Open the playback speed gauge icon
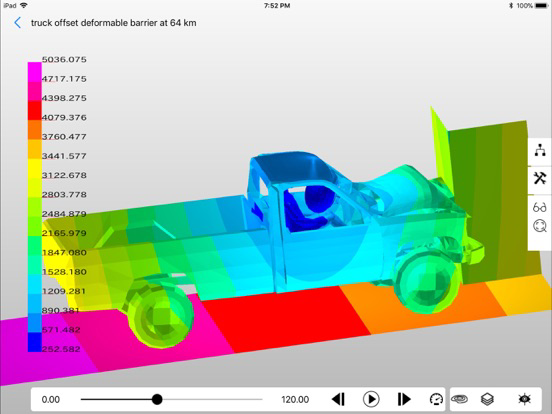Viewport: 552px width, 414px height. coord(437,399)
